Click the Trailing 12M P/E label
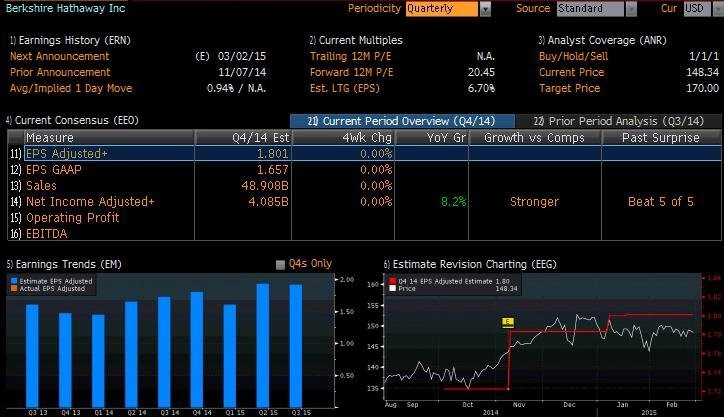The height and width of the screenshot is (417, 724). pyautogui.click(x=350, y=56)
